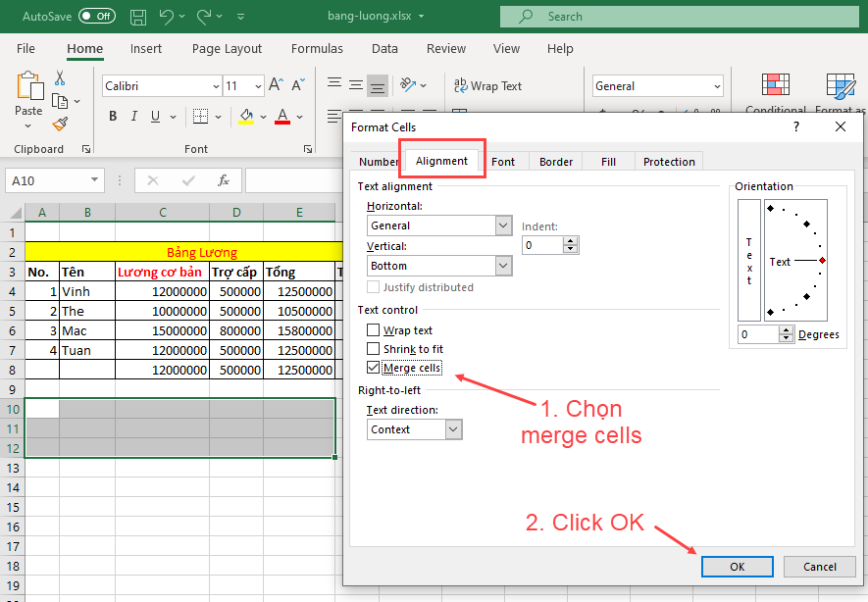Open the File menu
Screen dimensions: 868x602
point(26,49)
